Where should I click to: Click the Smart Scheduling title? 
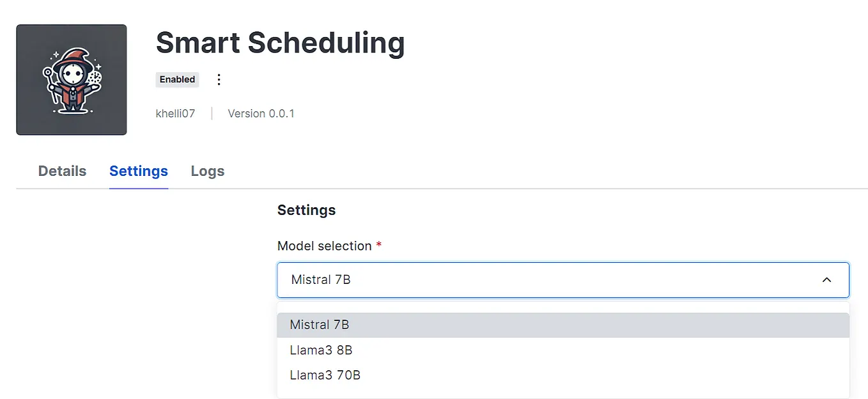(280, 43)
